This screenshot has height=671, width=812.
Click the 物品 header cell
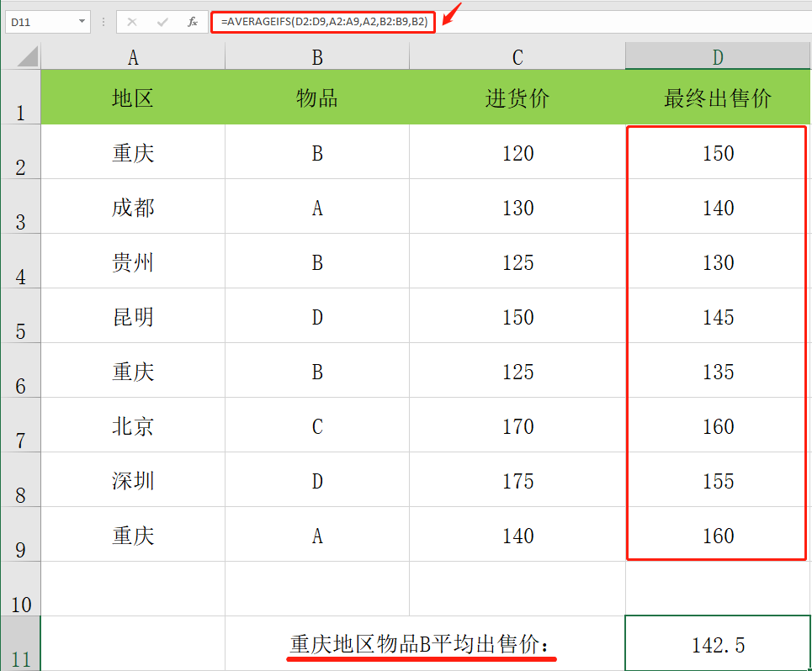point(317,98)
